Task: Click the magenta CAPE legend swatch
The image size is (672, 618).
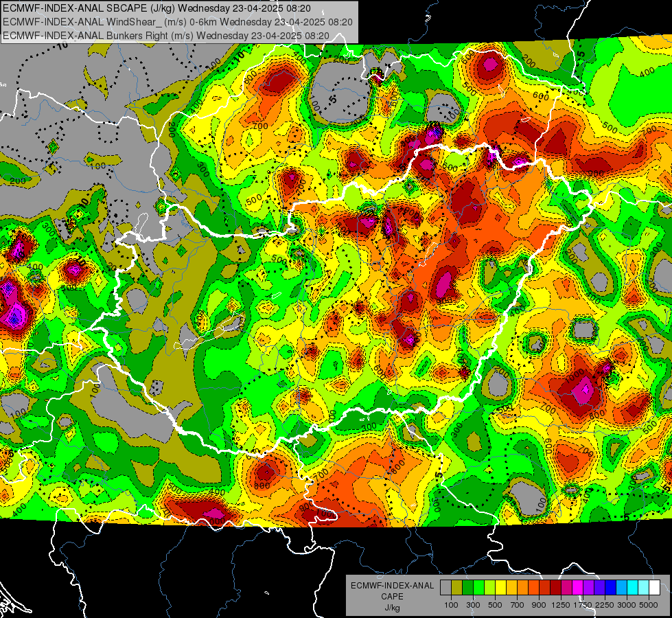Action: coord(578,587)
